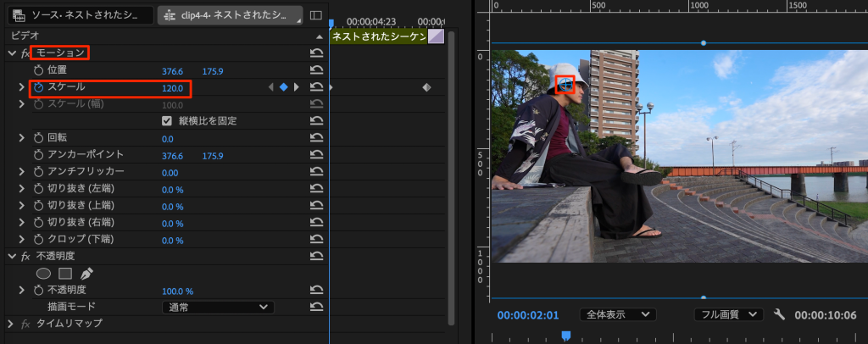Viewport: 868px width, 344px height.
Task: Toggle the 不透明度 fx effect switch
Action: point(25,256)
